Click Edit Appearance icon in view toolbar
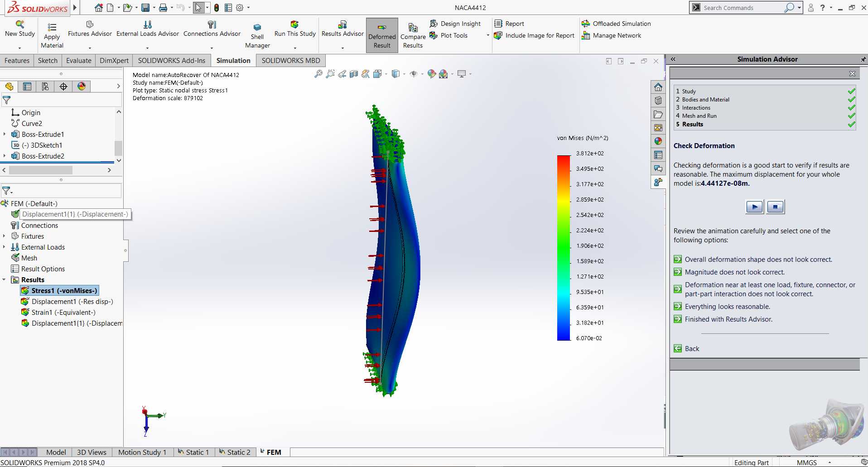 432,74
